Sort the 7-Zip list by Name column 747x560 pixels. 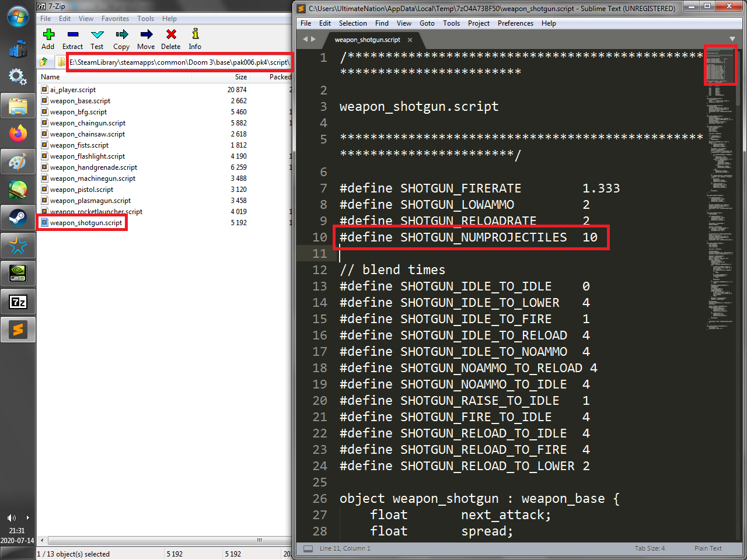pyautogui.click(x=114, y=76)
